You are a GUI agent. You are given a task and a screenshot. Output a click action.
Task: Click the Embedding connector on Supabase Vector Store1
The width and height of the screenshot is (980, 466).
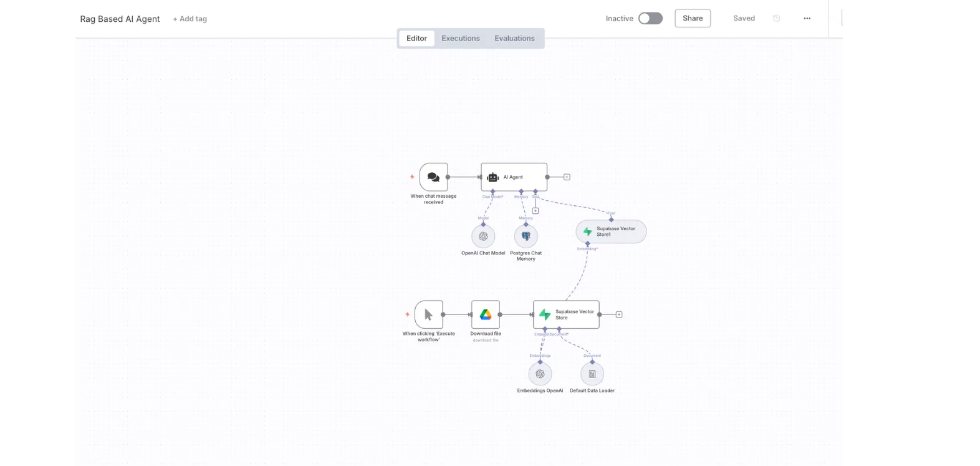click(x=587, y=244)
